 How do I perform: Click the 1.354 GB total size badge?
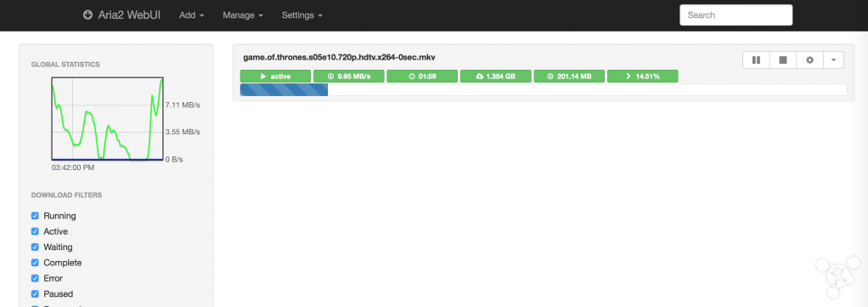click(x=496, y=77)
